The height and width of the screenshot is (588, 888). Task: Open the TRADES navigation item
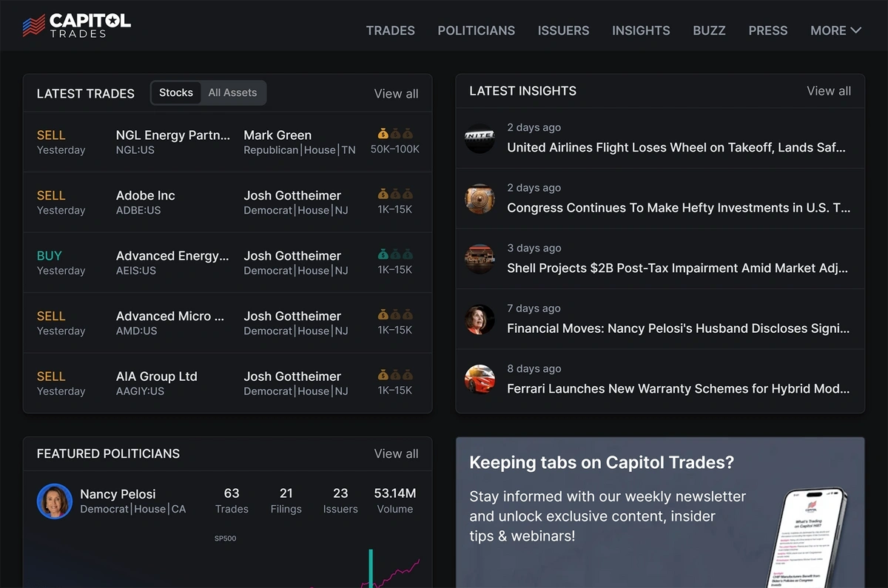391,30
